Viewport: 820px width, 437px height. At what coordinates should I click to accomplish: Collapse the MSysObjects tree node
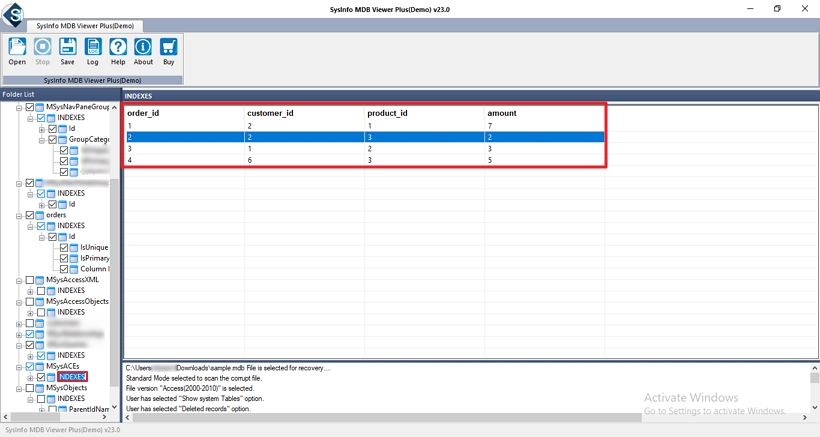point(19,388)
